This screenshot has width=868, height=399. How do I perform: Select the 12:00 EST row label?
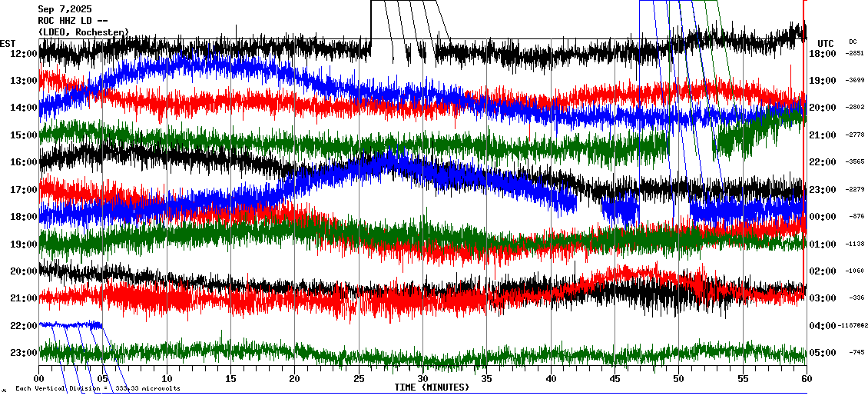24,53
